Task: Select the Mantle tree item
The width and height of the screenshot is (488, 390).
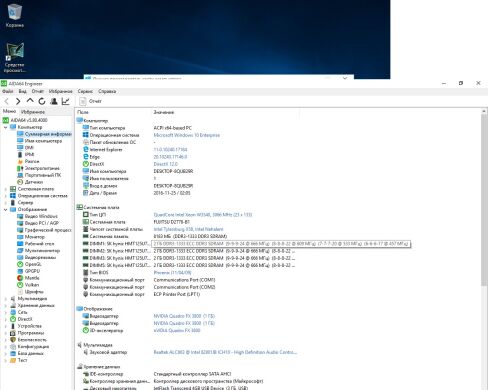Action: coord(28,278)
